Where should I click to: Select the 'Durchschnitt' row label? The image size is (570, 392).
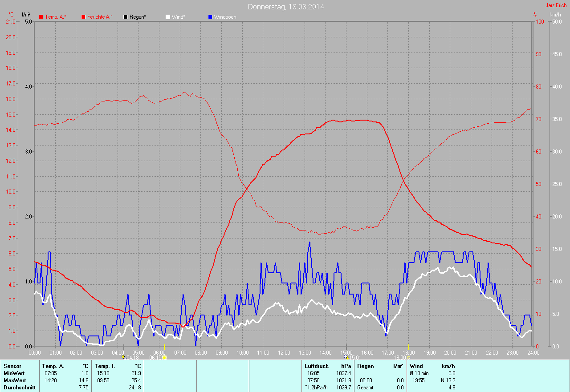point(20,388)
